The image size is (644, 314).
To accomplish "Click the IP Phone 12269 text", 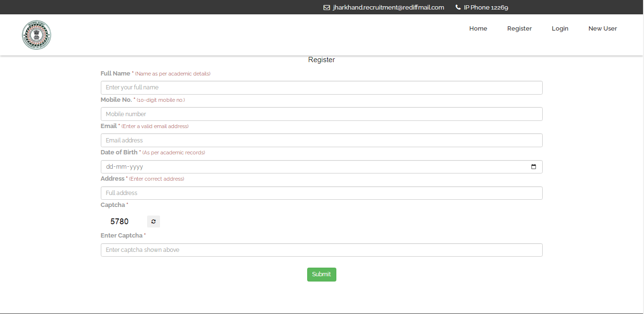I will coord(486,8).
